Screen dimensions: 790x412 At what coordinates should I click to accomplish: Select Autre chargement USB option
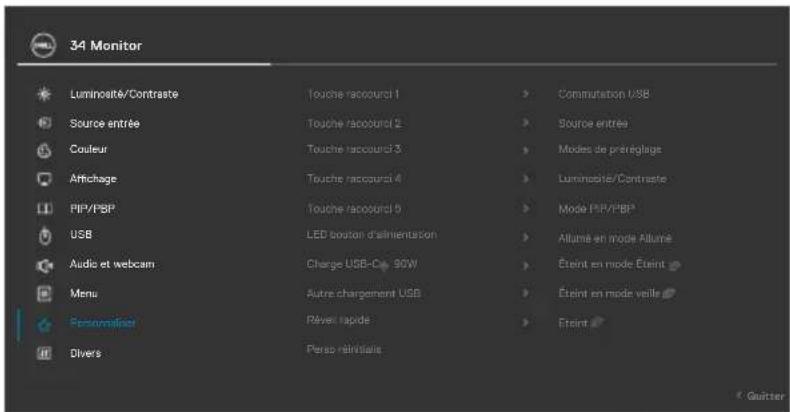363,293
